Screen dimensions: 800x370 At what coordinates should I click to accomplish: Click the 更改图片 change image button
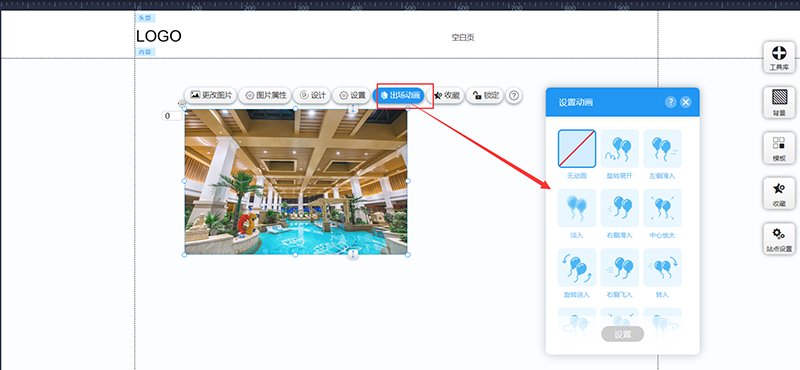pos(211,95)
